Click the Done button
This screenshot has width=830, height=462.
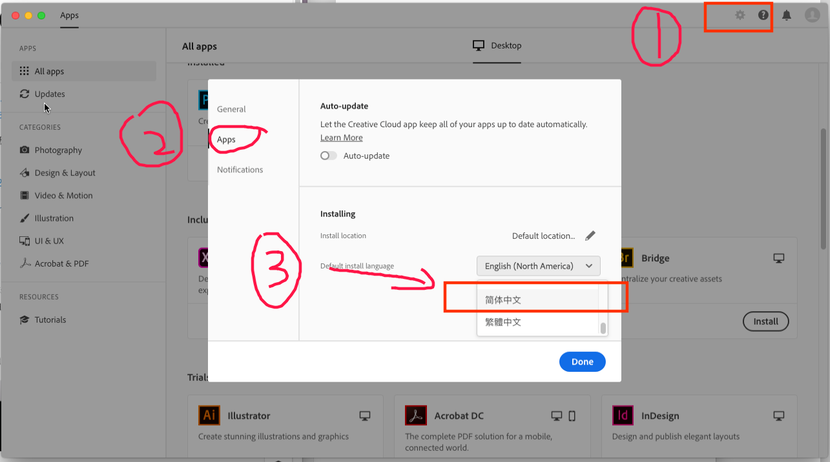(x=582, y=361)
